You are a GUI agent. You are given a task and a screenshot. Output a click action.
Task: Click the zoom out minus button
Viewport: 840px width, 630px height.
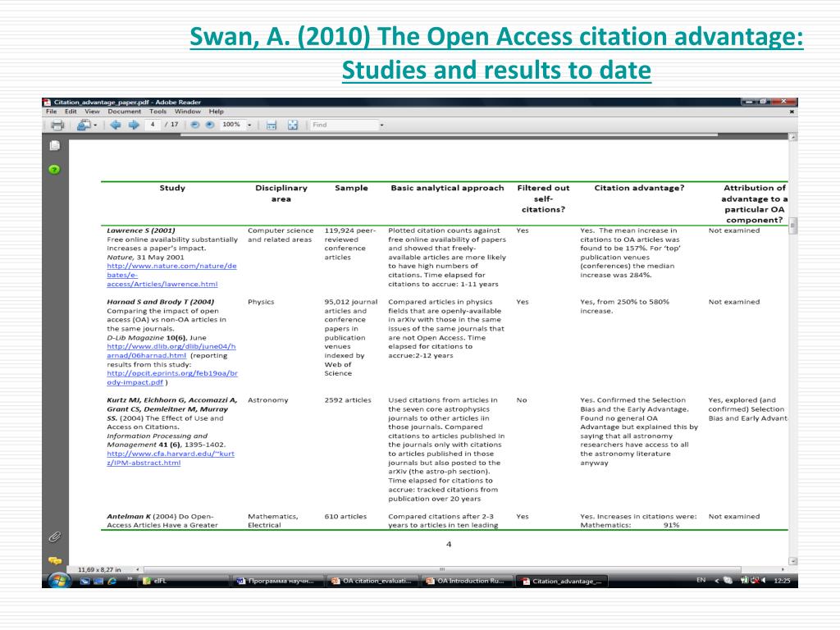195,125
